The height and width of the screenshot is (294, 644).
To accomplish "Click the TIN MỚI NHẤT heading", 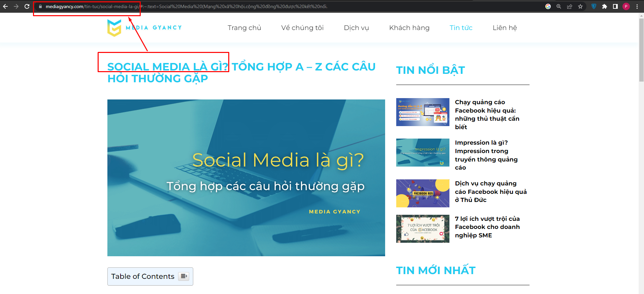I will tap(436, 270).
